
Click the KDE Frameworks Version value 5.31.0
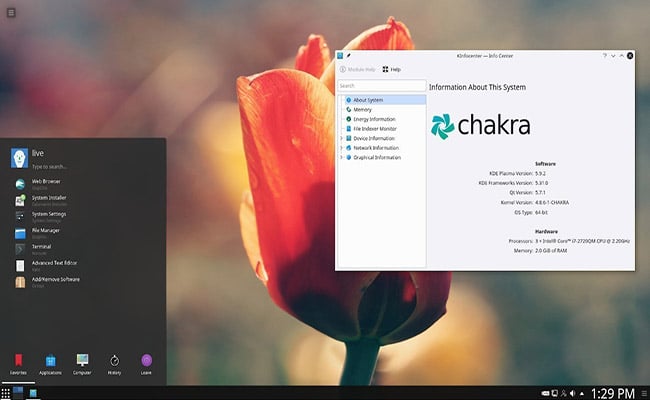click(541, 183)
